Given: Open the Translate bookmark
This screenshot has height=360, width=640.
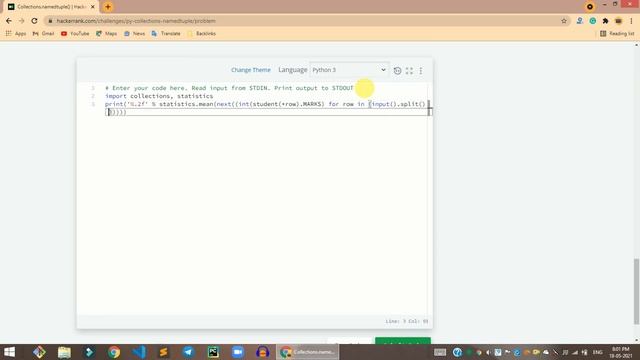Looking at the screenshot, I should pyautogui.click(x=166, y=33).
